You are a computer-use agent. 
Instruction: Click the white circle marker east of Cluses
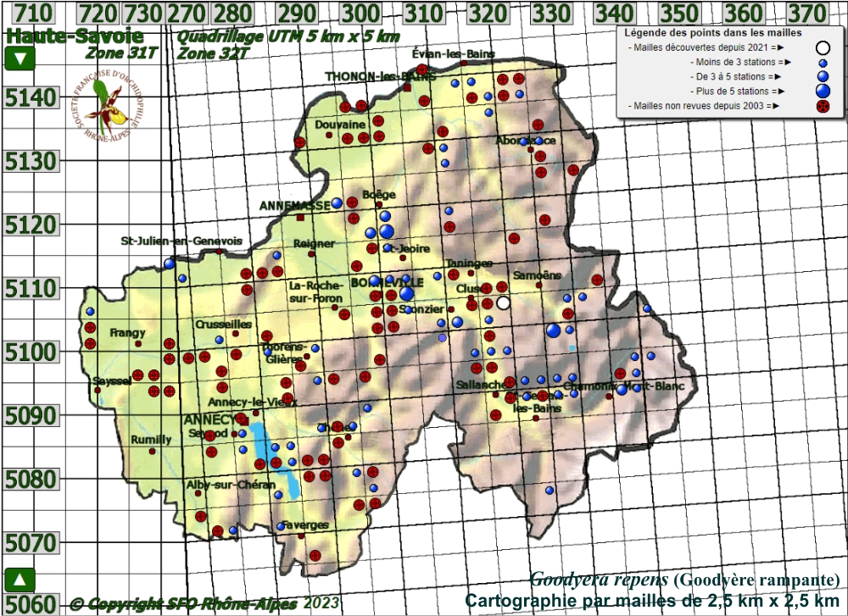[x=504, y=302]
